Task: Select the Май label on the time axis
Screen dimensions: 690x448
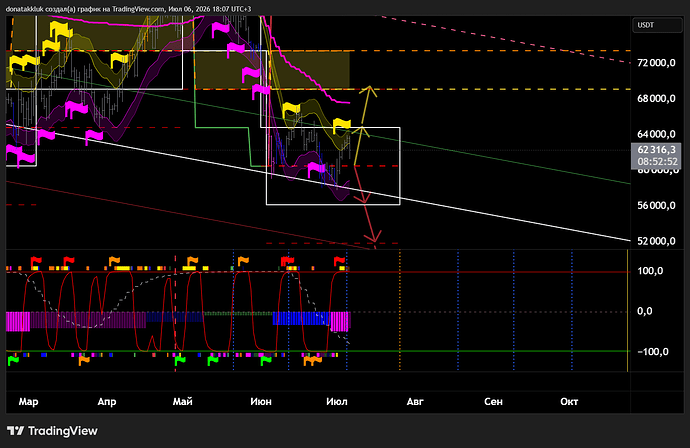Action: click(x=182, y=401)
